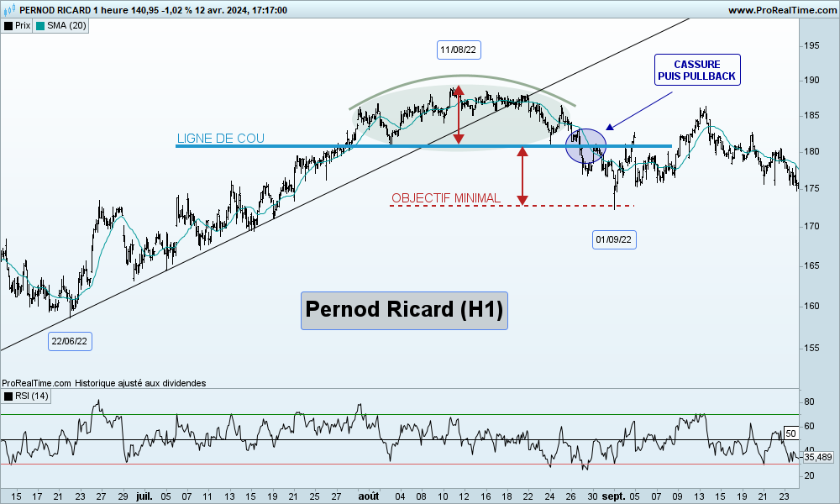840x504 pixels.
Task: Click the 185 price axis value
Action: [811, 116]
